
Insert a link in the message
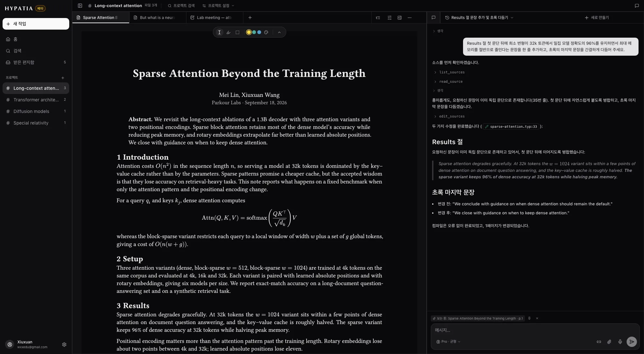point(599,342)
